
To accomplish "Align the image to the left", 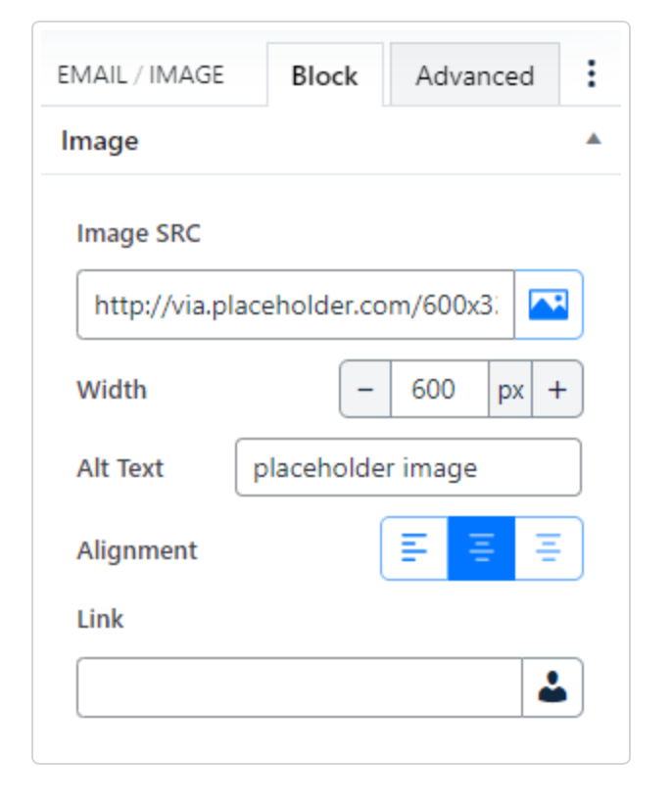I will 414,549.
